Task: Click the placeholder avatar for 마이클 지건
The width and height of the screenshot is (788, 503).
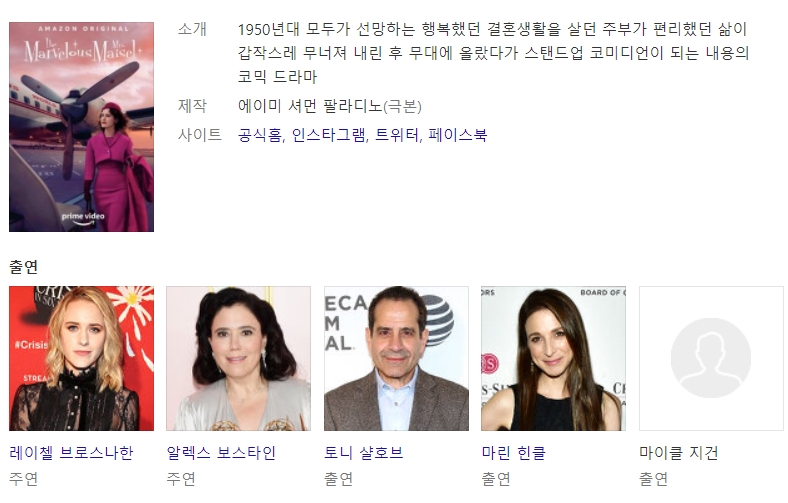Action: pyautogui.click(x=711, y=358)
